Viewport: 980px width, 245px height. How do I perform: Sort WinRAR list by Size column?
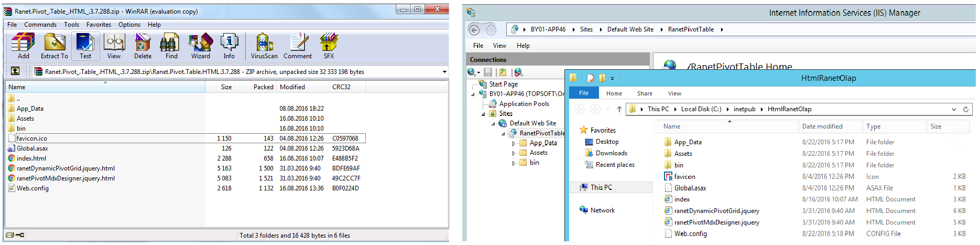coord(220,87)
